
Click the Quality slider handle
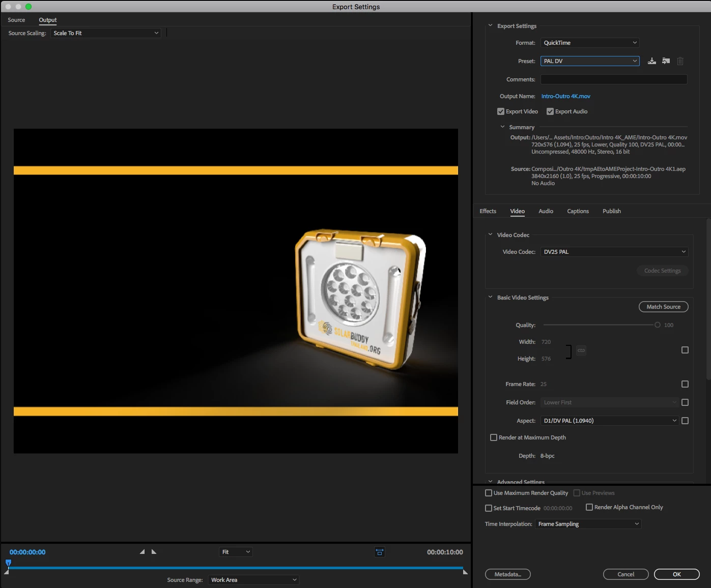click(x=658, y=325)
